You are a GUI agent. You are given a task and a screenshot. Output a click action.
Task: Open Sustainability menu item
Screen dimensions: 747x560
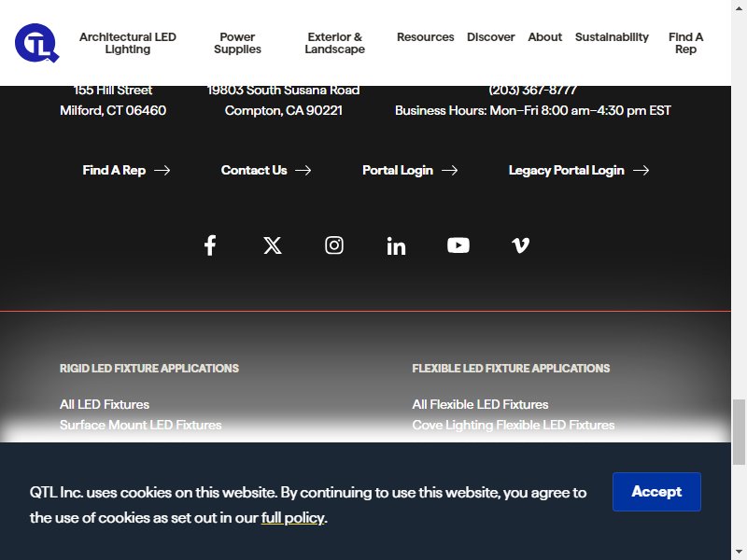(x=612, y=37)
